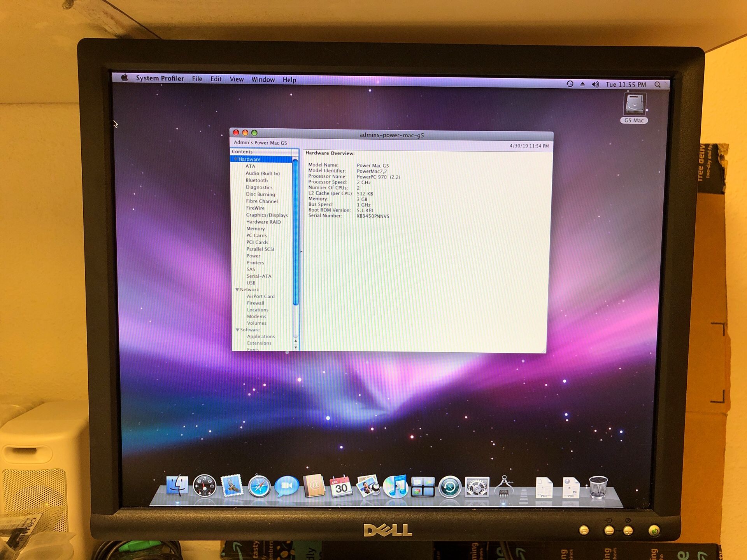Screen dimensions: 747x560
Task: Select Parallel SCSI entry
Action: coord(260,249)
